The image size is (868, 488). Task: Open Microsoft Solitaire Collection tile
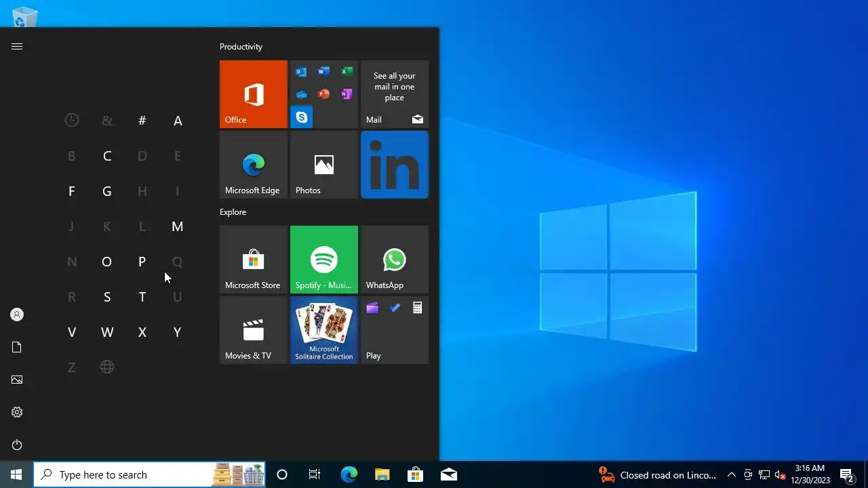[x=324, y=330]
